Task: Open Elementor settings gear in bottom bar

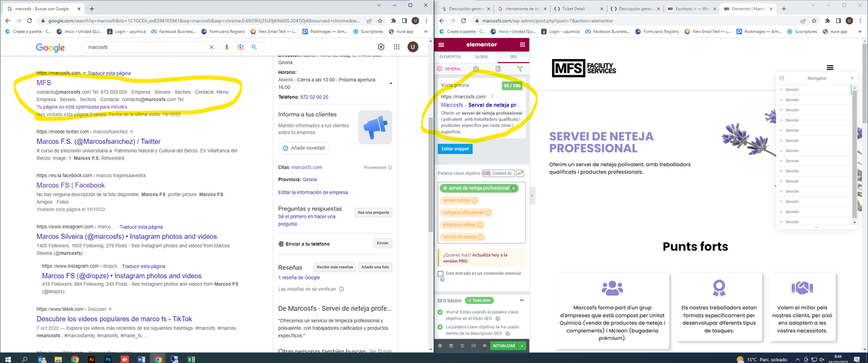Action: (x=440, y=346)
